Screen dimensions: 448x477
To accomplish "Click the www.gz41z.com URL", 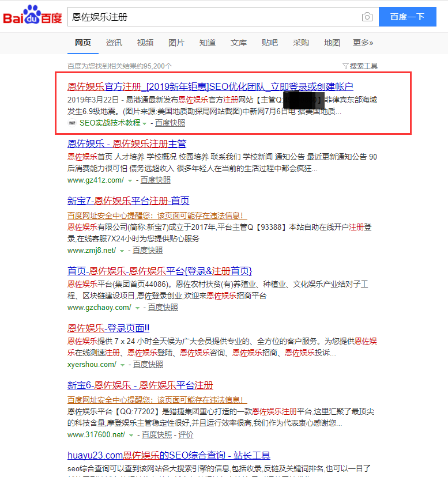I will 96,180.
